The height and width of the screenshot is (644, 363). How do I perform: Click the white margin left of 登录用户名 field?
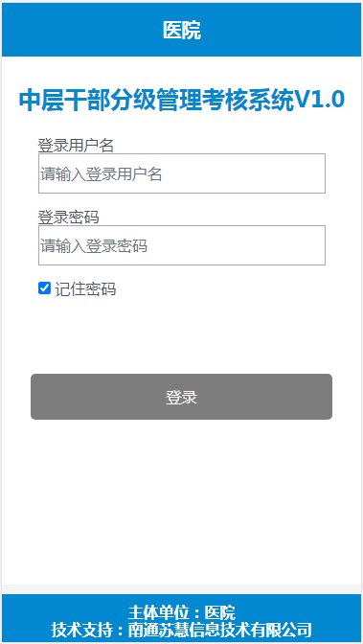tap(20, 173)
